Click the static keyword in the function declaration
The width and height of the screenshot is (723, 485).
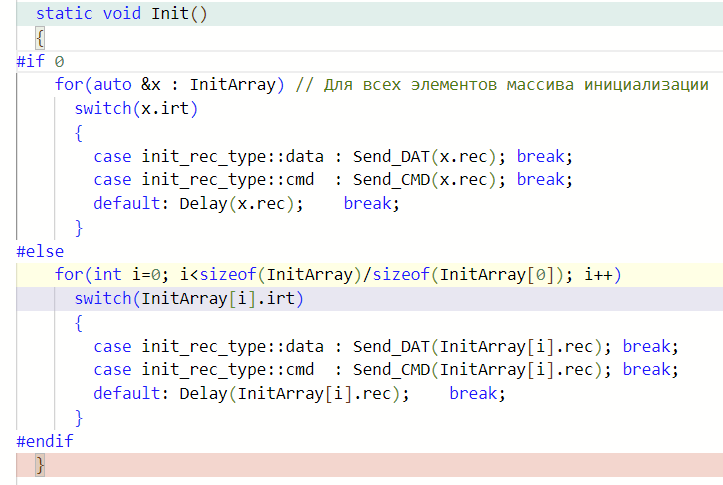(x=64, y=15)
